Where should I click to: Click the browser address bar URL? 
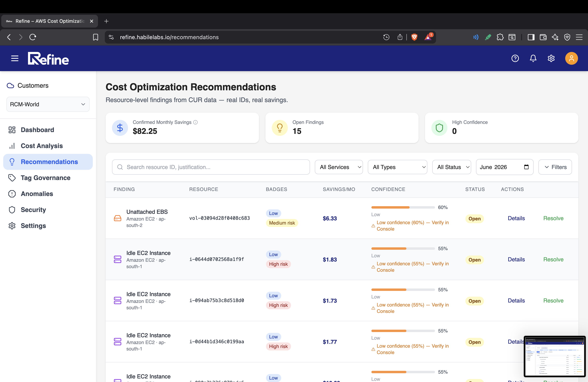tap(169, 37)
